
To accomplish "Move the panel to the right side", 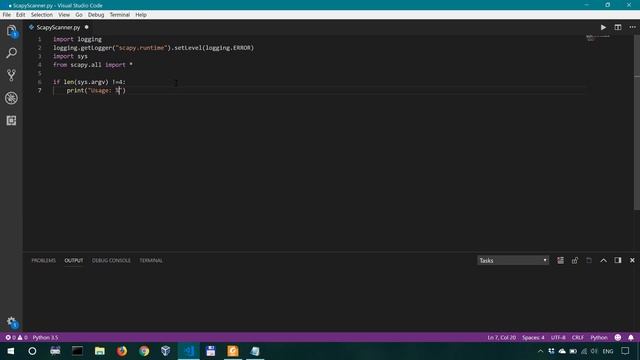I will coord(618,260).
